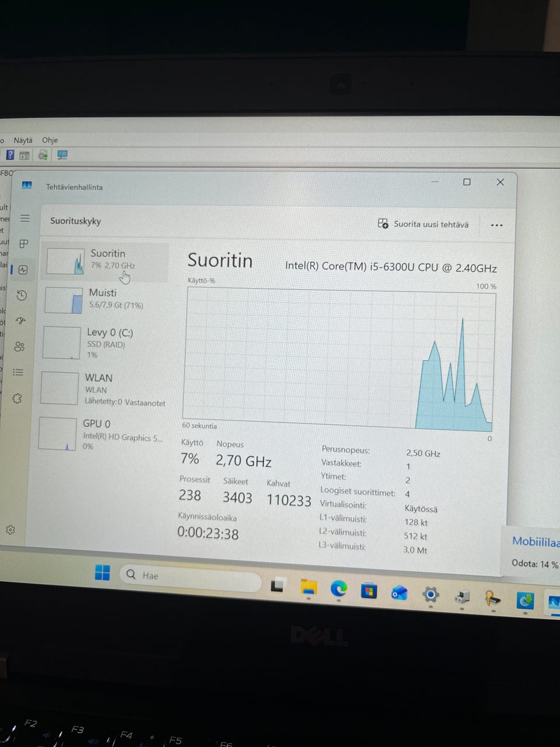The width and height of the screenshot is (560, 747).
Task: Click the Loogiset suorittimet label
Action: pyautogui.click(x=358, y=491)
